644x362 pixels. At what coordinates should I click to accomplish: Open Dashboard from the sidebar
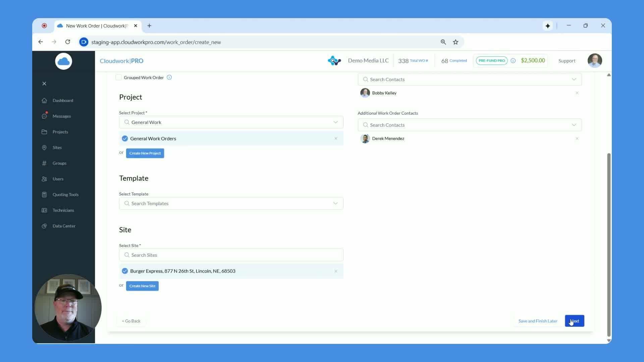[63, 101]
